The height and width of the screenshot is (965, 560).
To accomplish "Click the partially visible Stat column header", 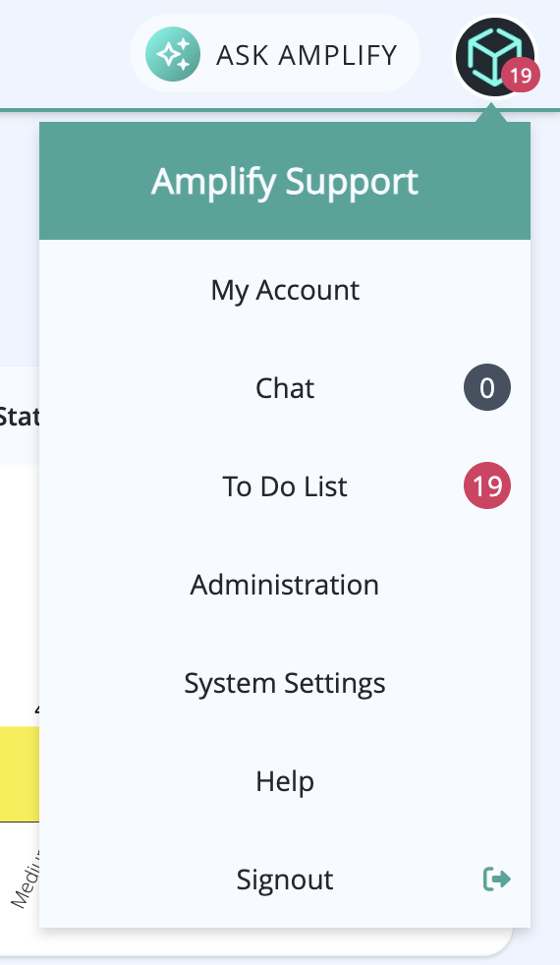I will pos(20,417).
